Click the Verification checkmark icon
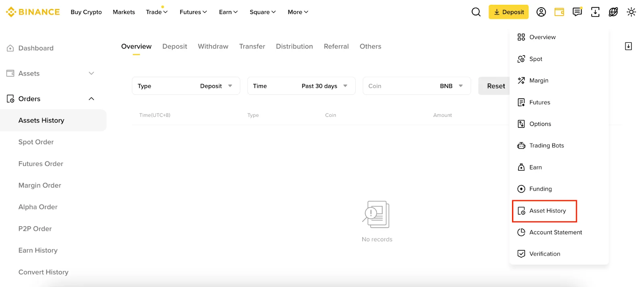The image size is (644, 287). pos(521,254)
